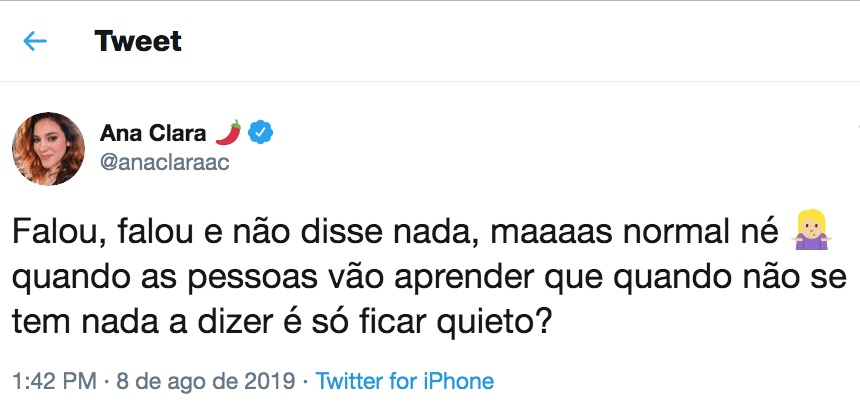The height and width of the screenshot is (415, 860).
Task: Go back using the blue arrow
Action: click(x=35, y=41)
